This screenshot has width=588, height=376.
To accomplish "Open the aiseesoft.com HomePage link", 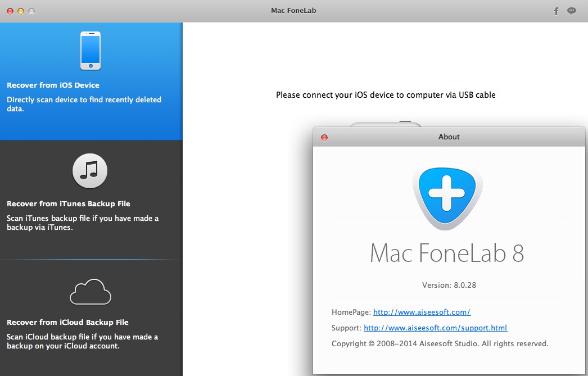I will point(422,312).
